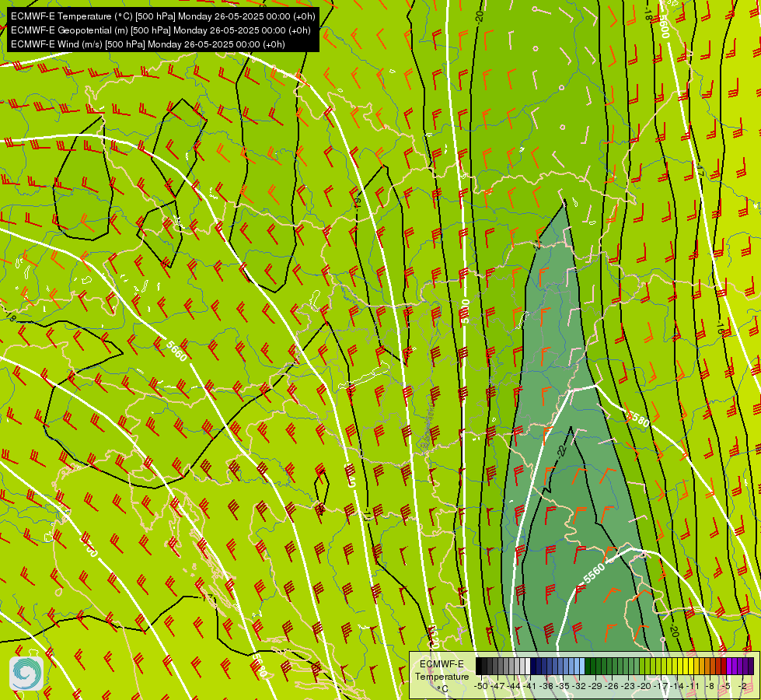
Task: Pick the light-blue legend swatch above -32
Action: click(582, 666)
